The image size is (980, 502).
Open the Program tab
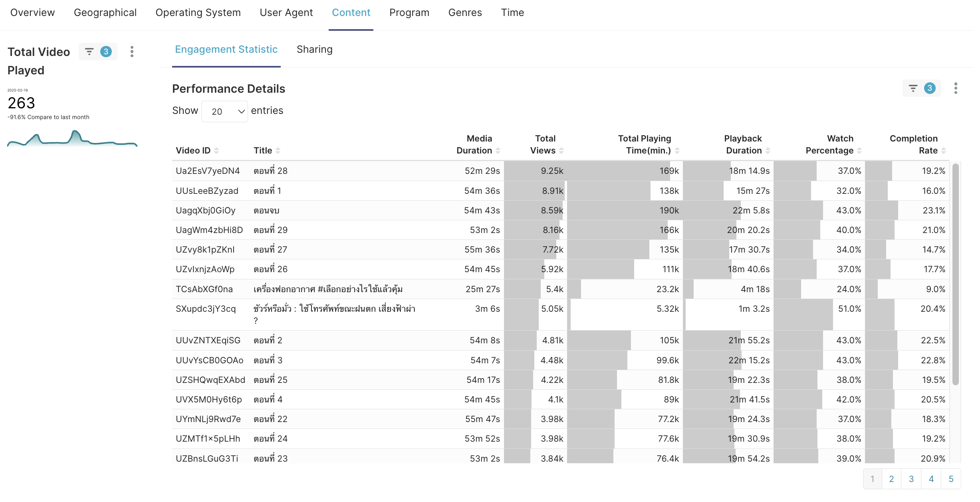coord(409,13)
